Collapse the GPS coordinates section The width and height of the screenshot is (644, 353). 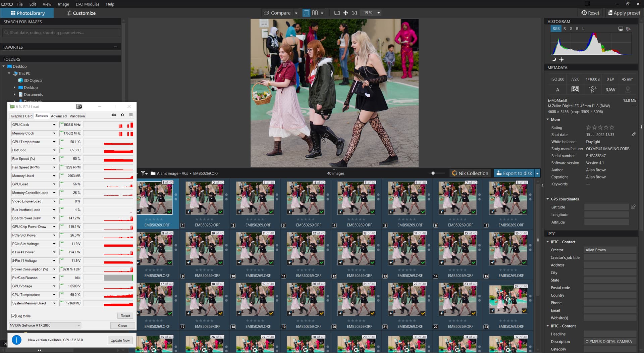[548, 199]
